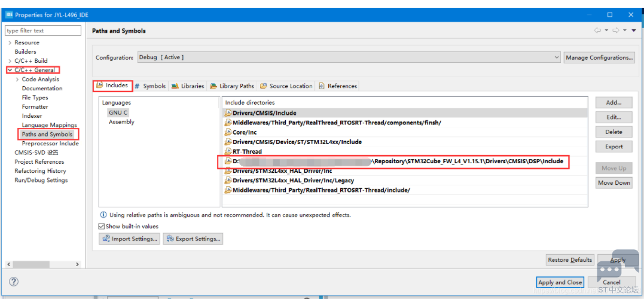
Task: Click the RT-Thread include folder icon
Action: pyautogui.click(x=228, y=151)
